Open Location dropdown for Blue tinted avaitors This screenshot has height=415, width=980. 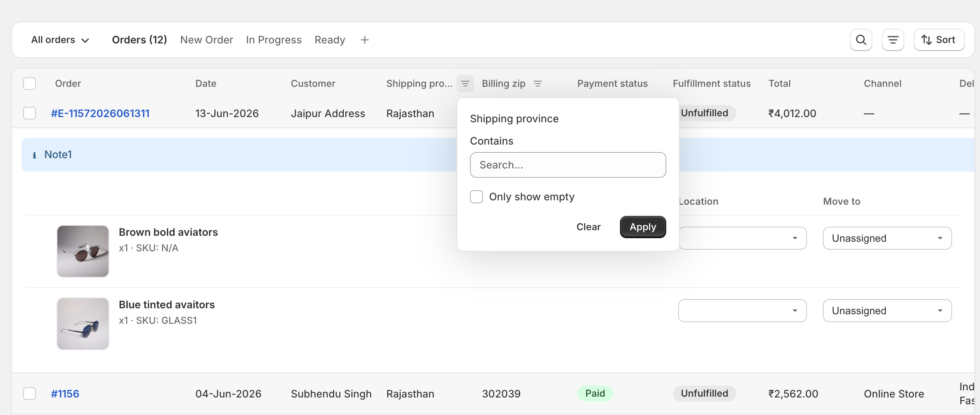(742, 311)
